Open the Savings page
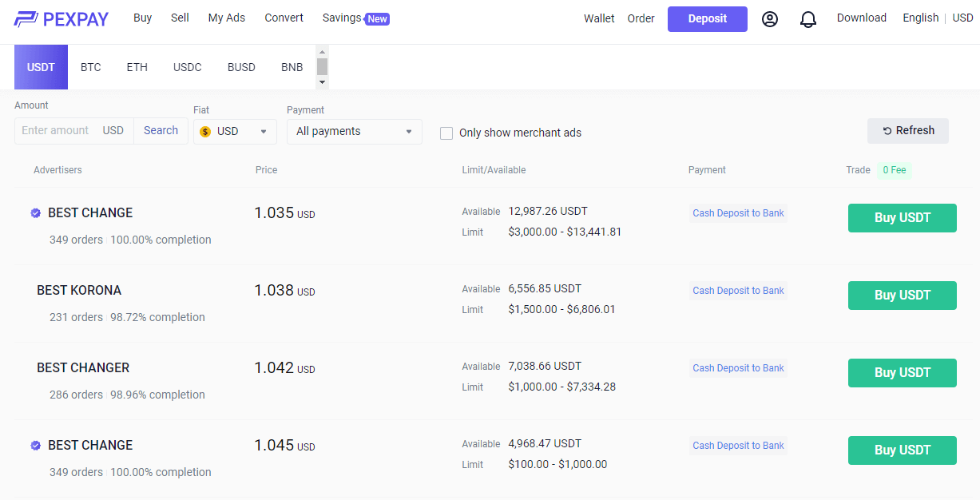 (x=342, y=18)
